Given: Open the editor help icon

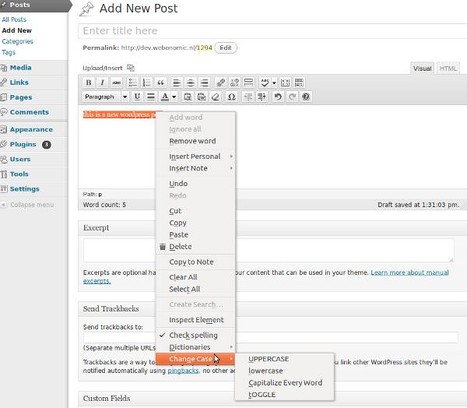Looking at the screenshot, I should click(x=306, y=97).
